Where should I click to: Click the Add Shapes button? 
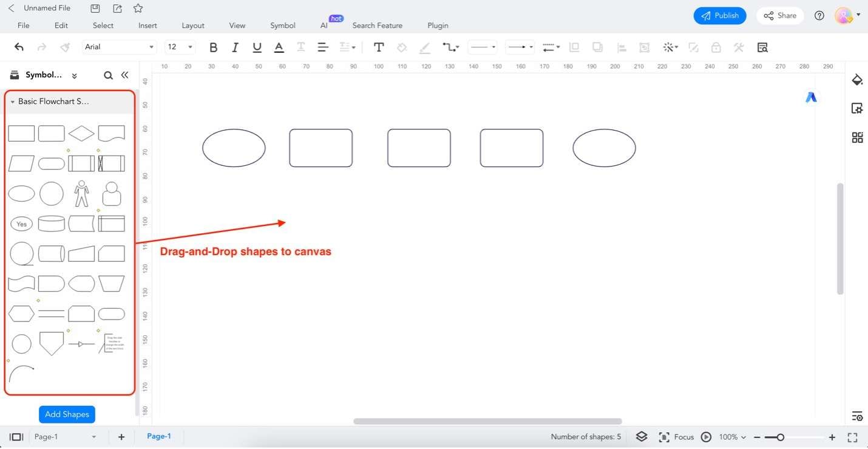pos(67,414)
